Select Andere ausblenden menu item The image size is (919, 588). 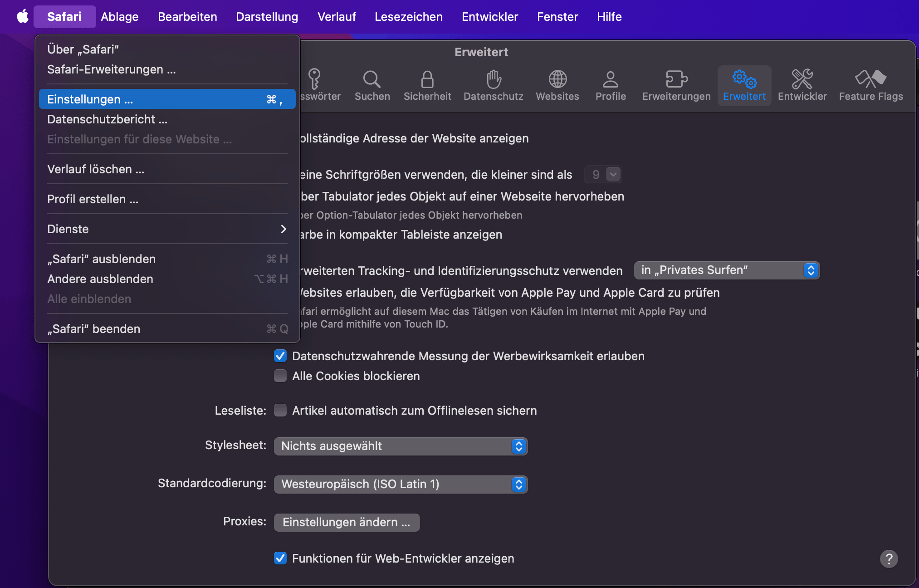167,279
